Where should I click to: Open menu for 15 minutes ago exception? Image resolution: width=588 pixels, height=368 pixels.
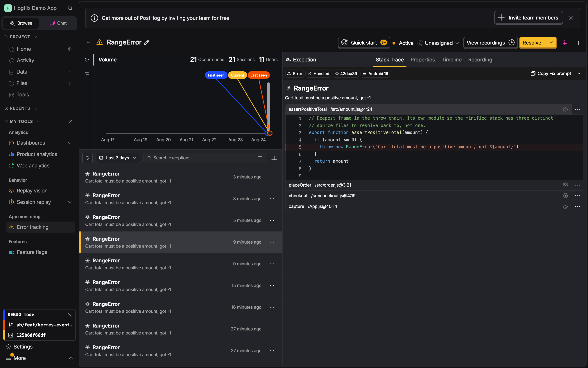pos(272,286)
